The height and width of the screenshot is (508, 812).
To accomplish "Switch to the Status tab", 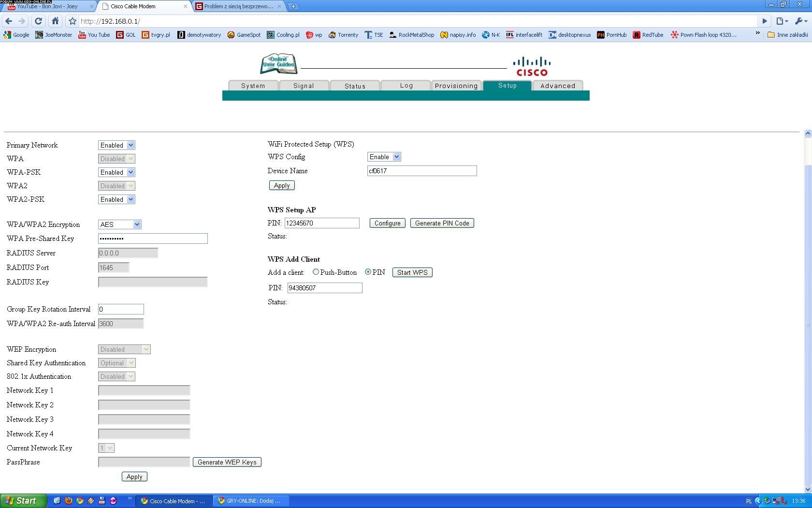I will [355, 86].
